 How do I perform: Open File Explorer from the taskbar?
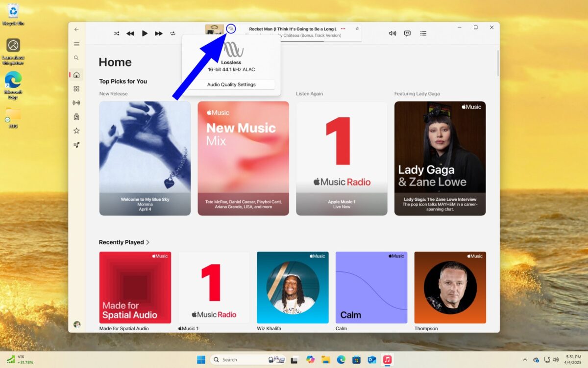pyautogui.click(x=326, y=360)
